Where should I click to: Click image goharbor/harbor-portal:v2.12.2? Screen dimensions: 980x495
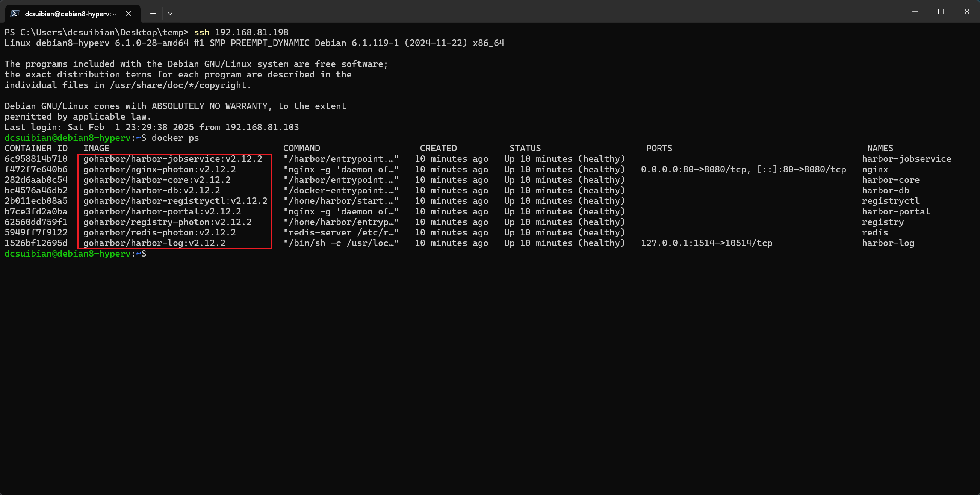162,211
